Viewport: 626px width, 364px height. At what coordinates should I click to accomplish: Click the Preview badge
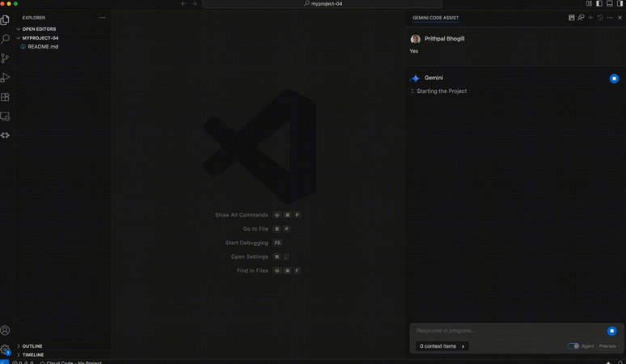[607, 346]
